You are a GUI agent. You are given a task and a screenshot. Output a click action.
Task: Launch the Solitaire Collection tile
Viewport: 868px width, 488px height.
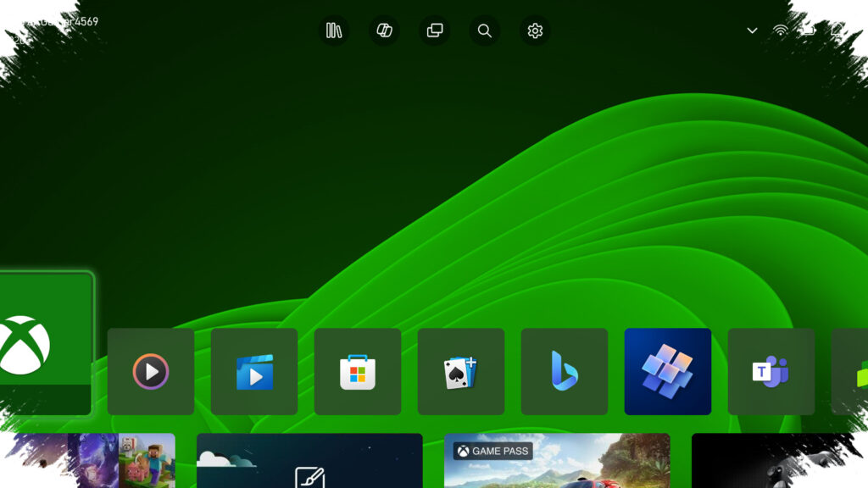[x=461, y=371]
